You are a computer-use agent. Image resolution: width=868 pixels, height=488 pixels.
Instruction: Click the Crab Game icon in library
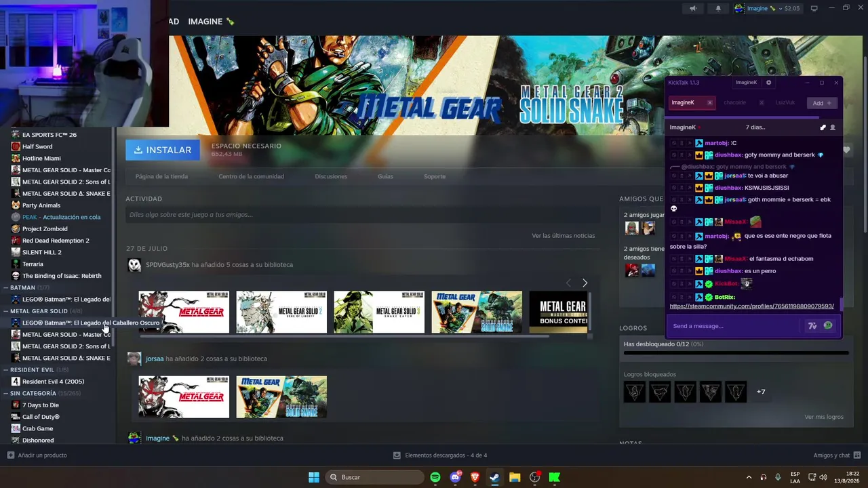click(x=16, y=428)
